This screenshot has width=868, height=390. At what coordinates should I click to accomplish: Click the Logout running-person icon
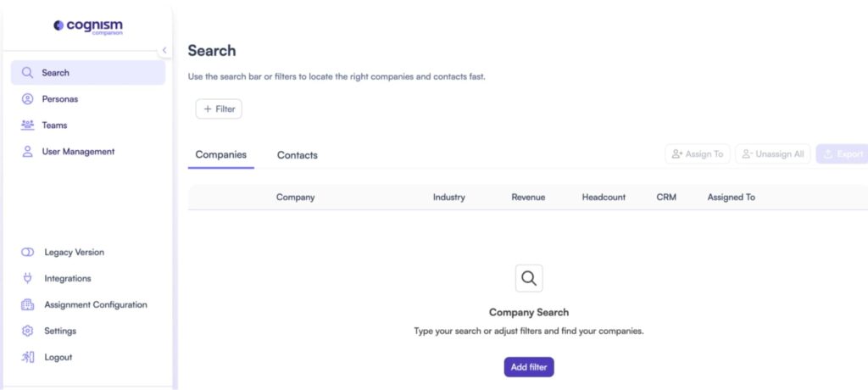tap(27, 357)
